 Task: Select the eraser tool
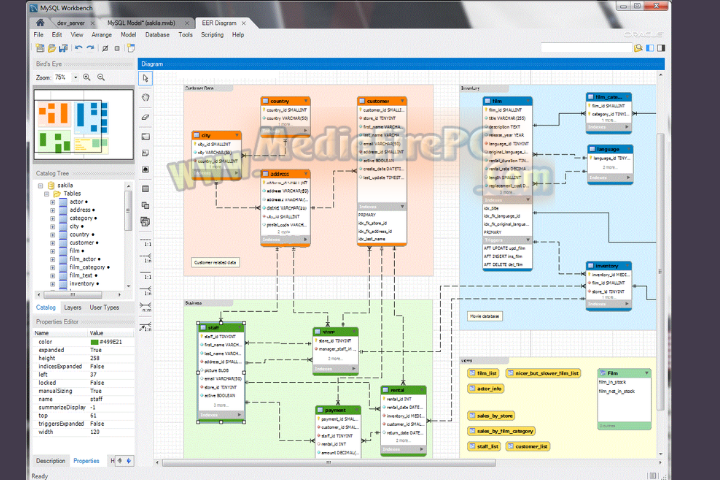coord(146,117)
